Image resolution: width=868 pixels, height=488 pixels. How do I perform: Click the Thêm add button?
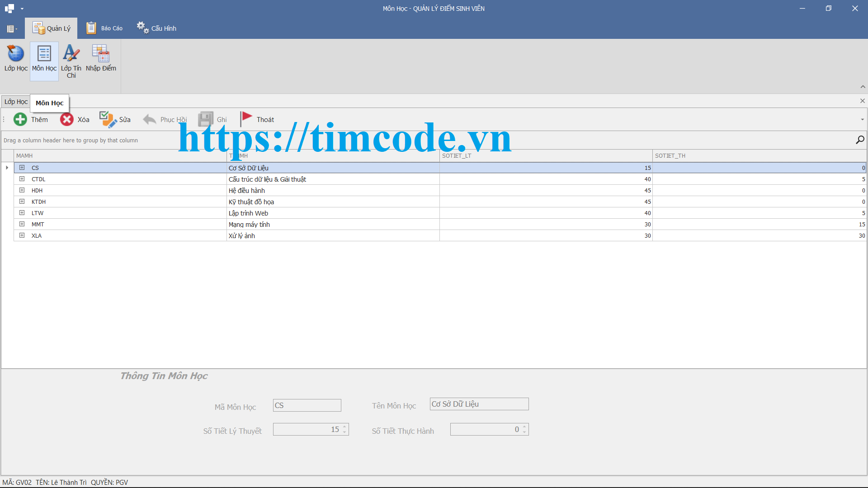click(x=31, y=119)
